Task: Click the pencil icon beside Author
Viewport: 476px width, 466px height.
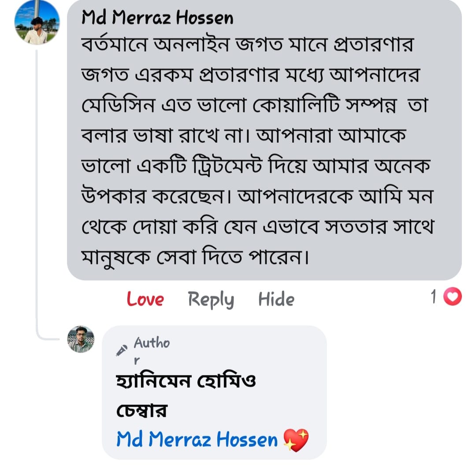Action: tap(120, 350)
